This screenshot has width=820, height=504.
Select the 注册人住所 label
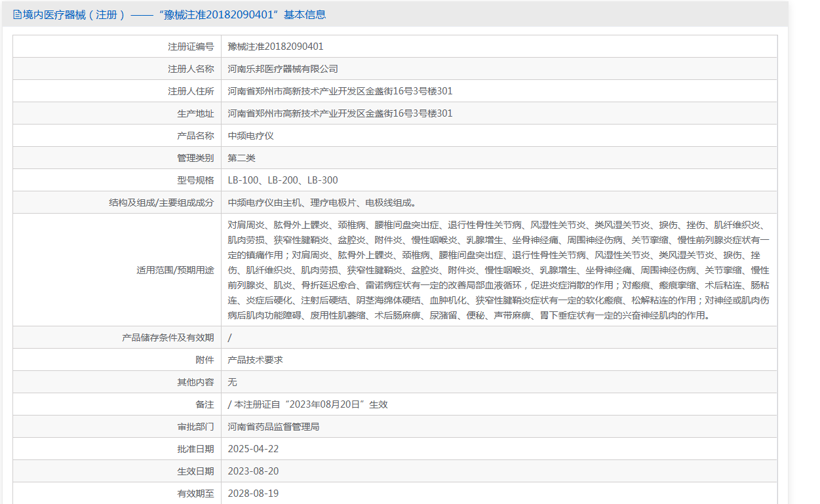click(x=191, y=91)
